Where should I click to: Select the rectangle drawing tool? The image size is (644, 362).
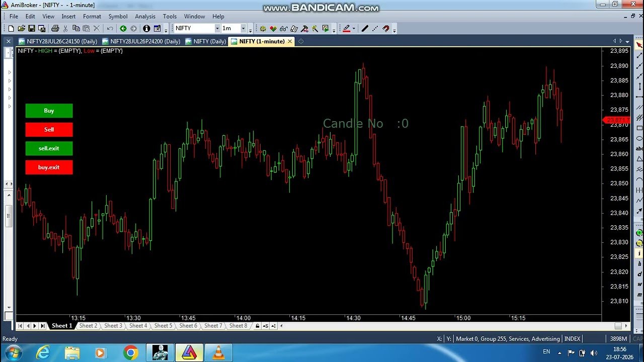(639, 128)
